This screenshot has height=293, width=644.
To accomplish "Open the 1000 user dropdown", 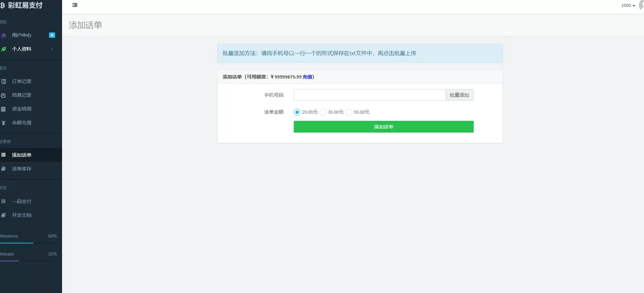I will [628, 6].
